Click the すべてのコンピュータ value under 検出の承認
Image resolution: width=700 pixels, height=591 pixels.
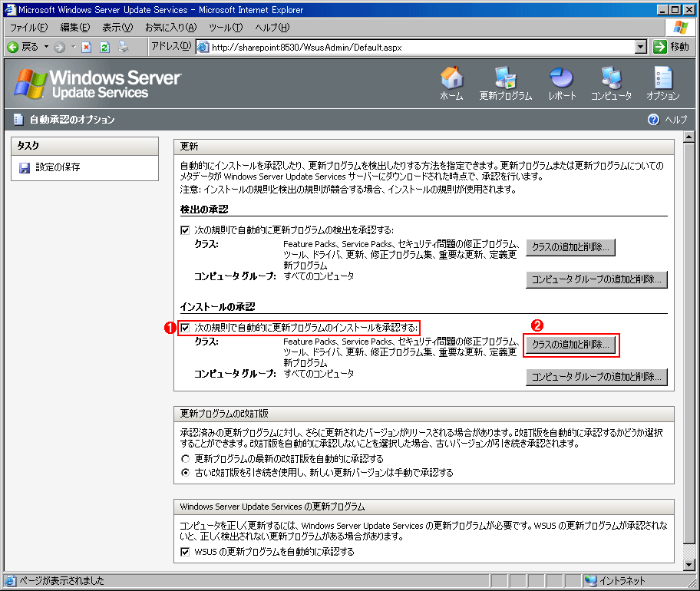pyautogui.click(x=319, y=276)
